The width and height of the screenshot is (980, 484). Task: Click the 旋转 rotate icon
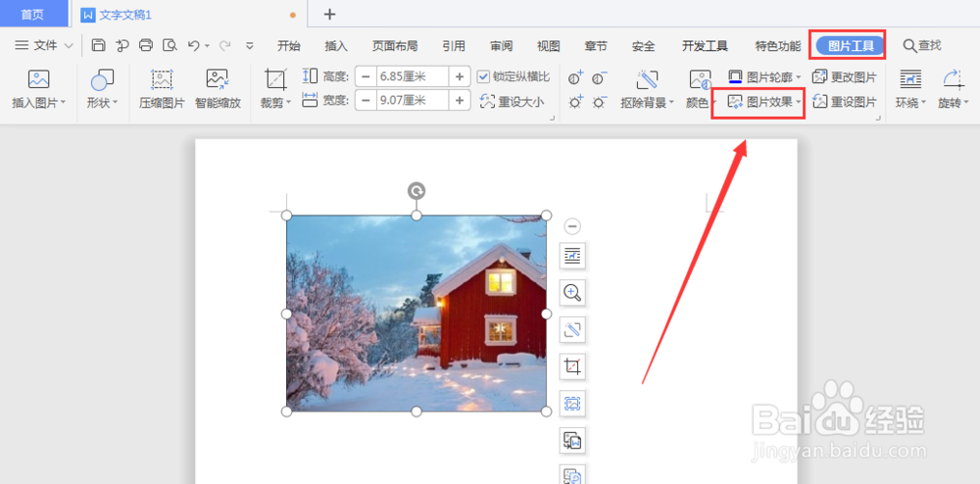pyautogui.click(x=953, y=79)
